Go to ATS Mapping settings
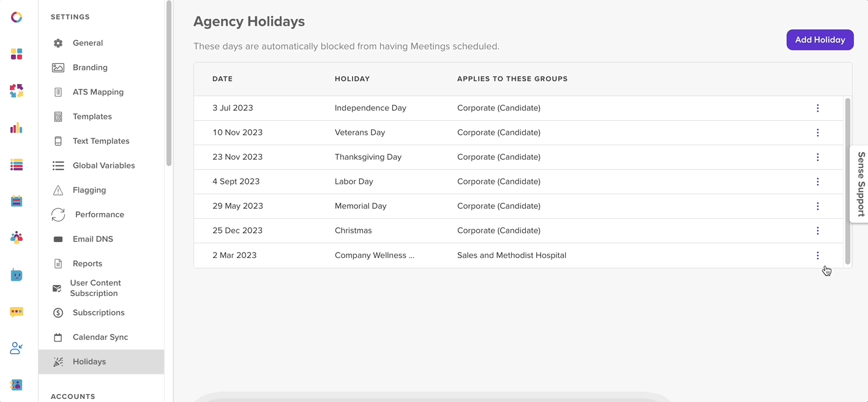The width and height of the screenshot is (868, 402). click(x=98, y=92)
